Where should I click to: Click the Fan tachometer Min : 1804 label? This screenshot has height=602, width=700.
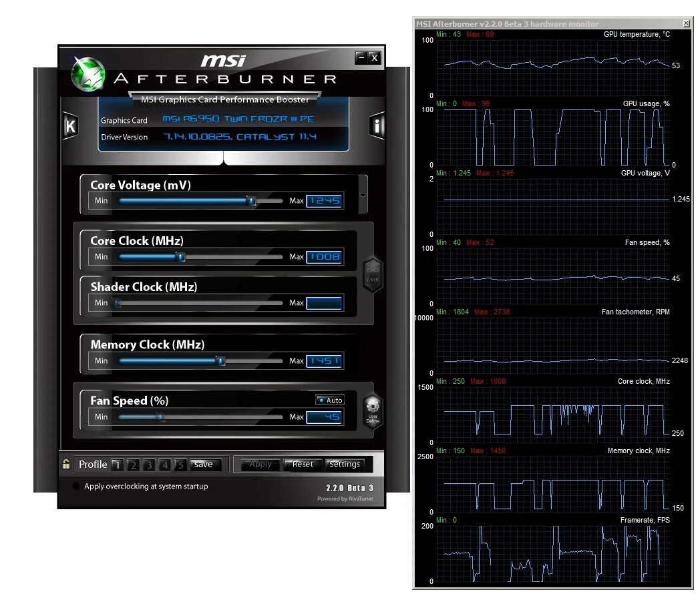[452, 312]
